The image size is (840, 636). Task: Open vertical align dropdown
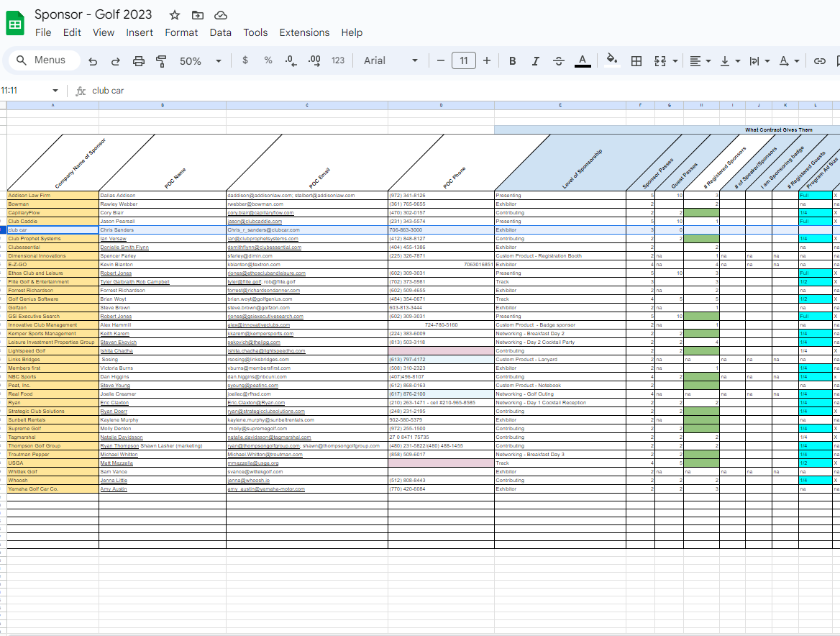730,61
